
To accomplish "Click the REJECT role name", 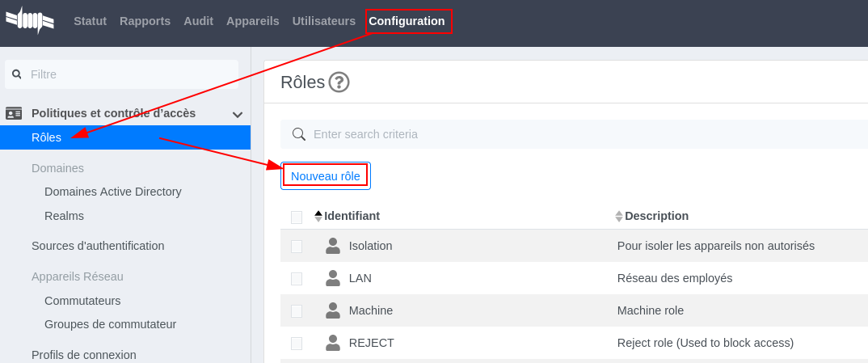I will pyautogui.click(x=372, y=343).
